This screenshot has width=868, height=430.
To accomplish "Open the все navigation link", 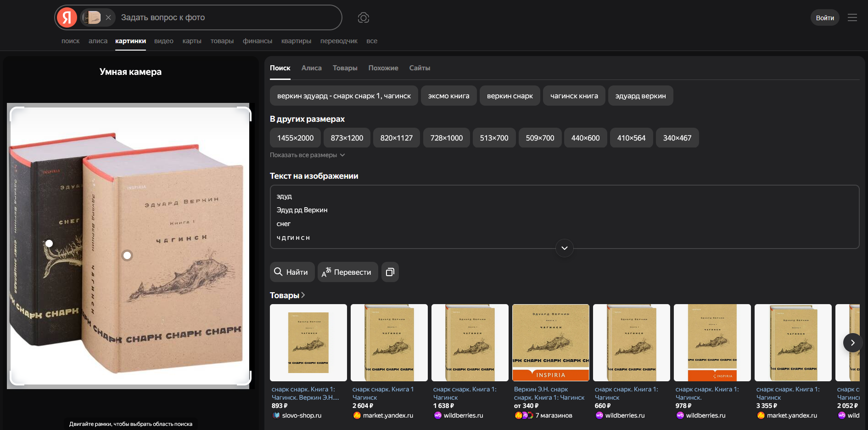I will pyautogui.click(x=372, y=41).
